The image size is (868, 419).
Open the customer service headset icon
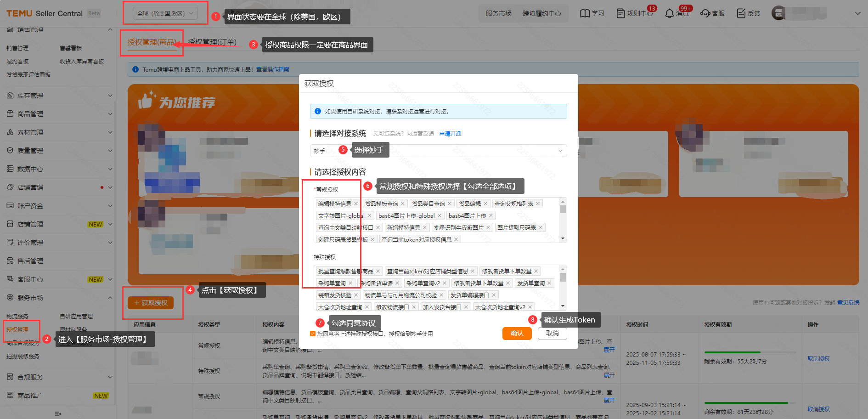(705, 13)
